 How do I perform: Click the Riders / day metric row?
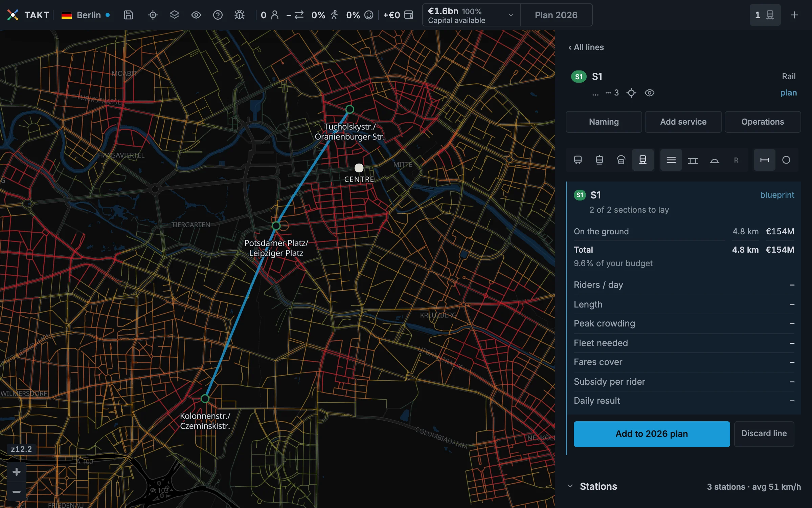[x=684, y=285]
